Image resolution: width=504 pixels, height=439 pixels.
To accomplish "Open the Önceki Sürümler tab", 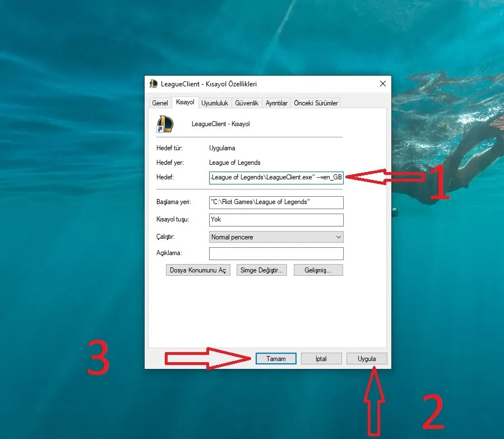I will tap(316, 103).
